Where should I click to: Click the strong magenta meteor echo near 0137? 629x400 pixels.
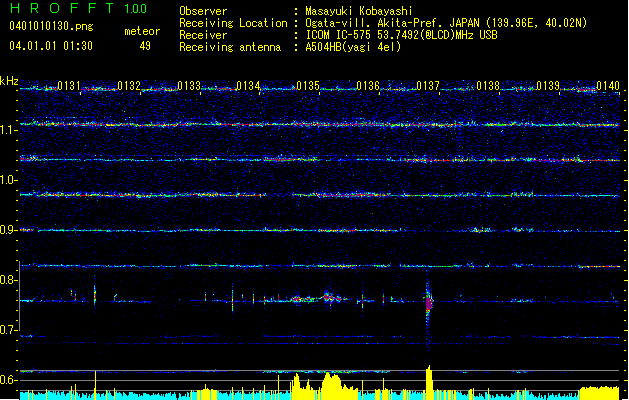(x=429, y=303)
